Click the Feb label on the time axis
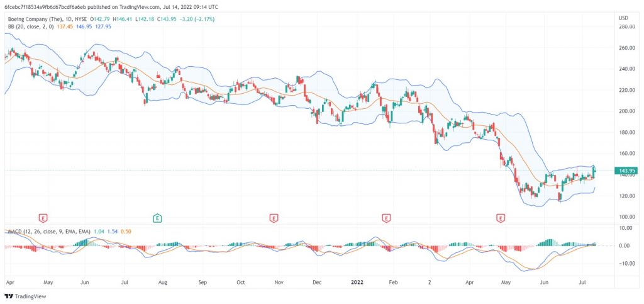Screen dimensions: 644x304 coord(393,283)
